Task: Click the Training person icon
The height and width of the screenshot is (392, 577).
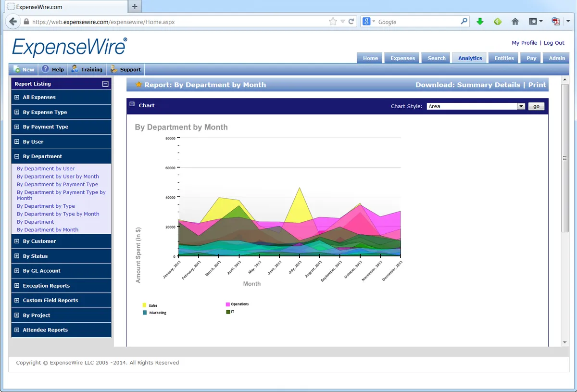Action: (75, 69)
